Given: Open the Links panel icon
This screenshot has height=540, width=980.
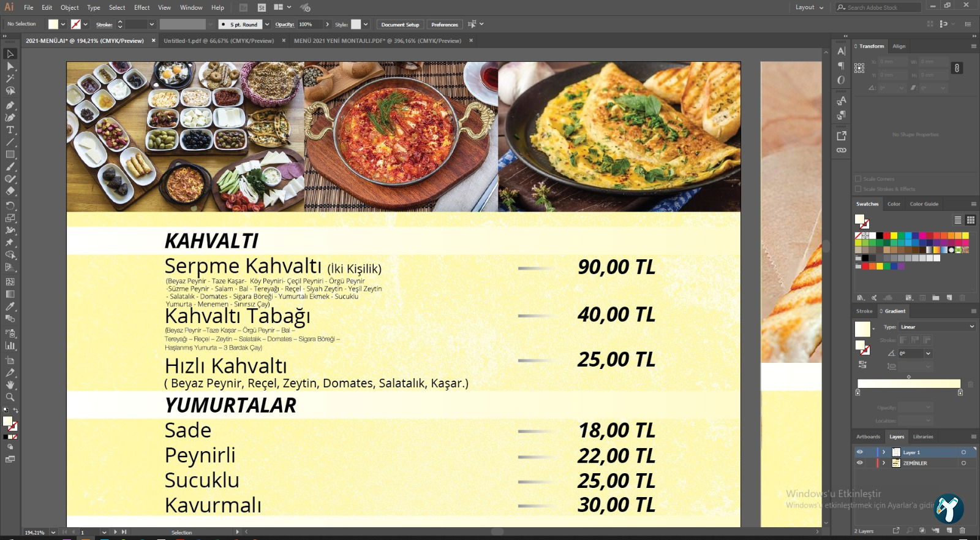Looking at the screenshot, I should point(841,150).
